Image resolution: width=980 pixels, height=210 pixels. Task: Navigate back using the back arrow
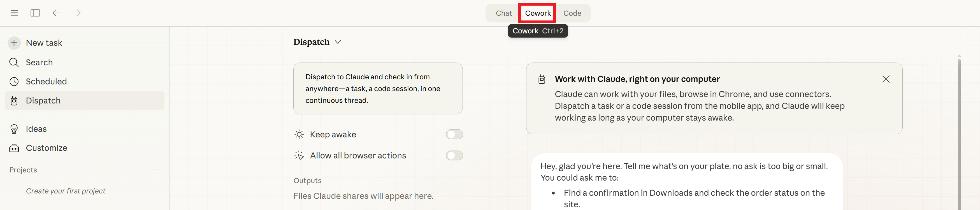(56, 13)
